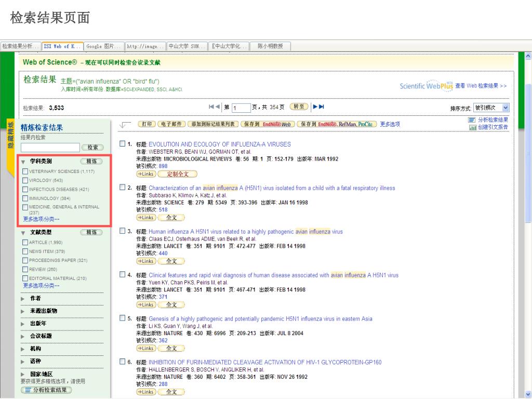
Task: Open cited count 898 link
Action: [x=163, y=166]
